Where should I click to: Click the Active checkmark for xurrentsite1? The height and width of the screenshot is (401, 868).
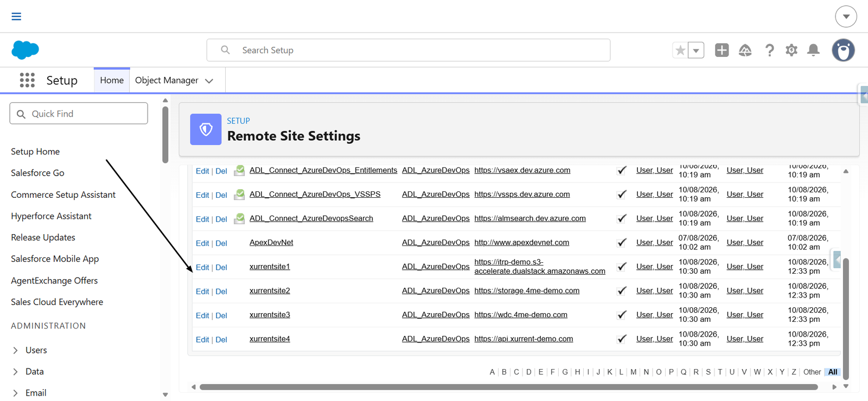[x=622, y=267]
